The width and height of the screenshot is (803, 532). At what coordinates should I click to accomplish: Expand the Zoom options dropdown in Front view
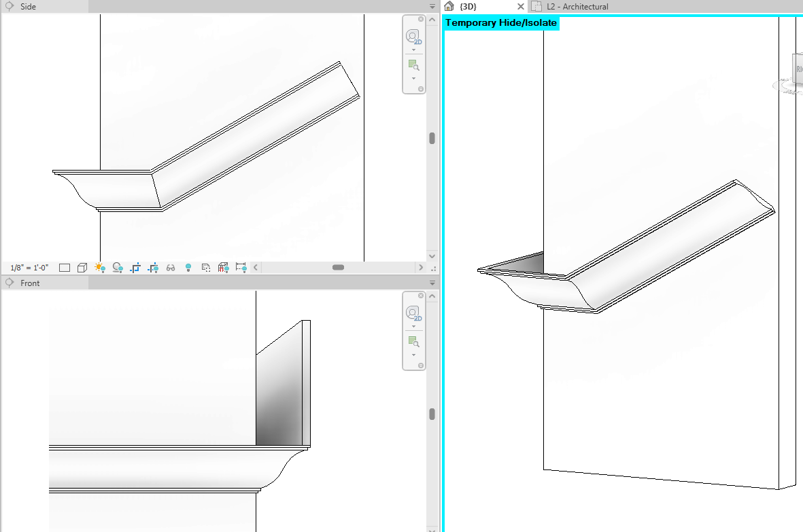point(413,355)
